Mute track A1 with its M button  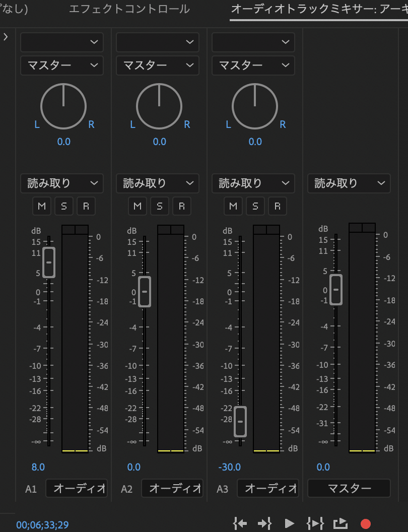tap(42, 206)
